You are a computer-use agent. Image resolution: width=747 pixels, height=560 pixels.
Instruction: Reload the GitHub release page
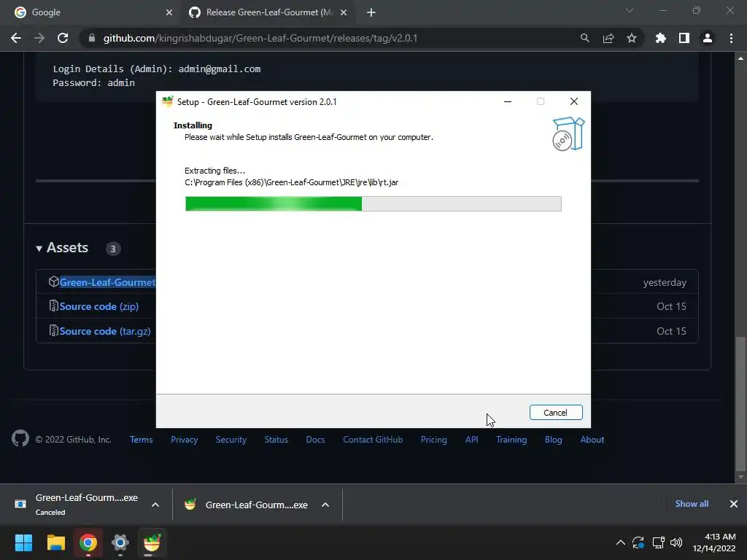[63, 38]
